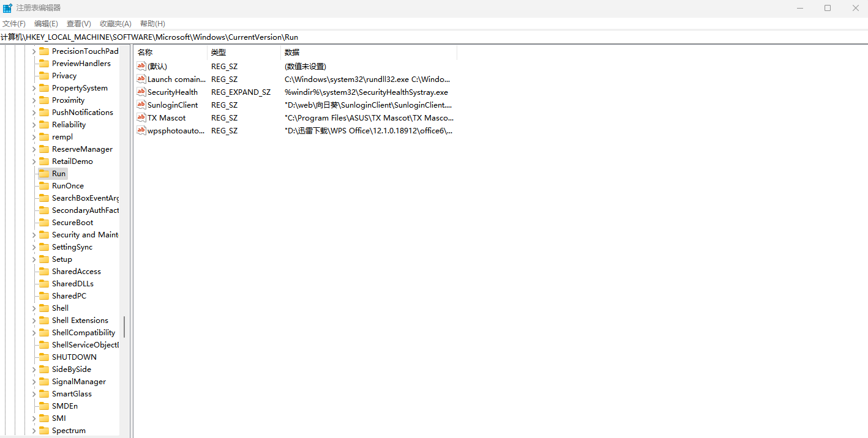Click the RunOnce folder icon
Viewport: 868px width, 438px height.
tap(44, 186)
